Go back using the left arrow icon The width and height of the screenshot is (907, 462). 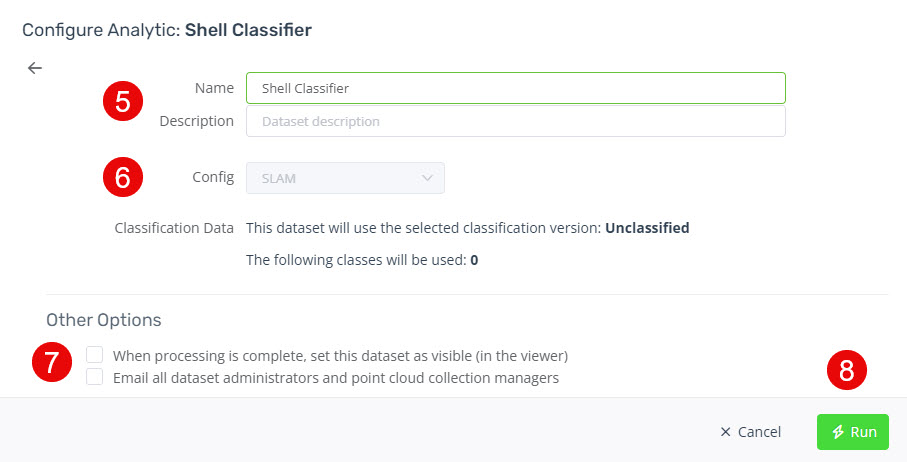(35, 68)
